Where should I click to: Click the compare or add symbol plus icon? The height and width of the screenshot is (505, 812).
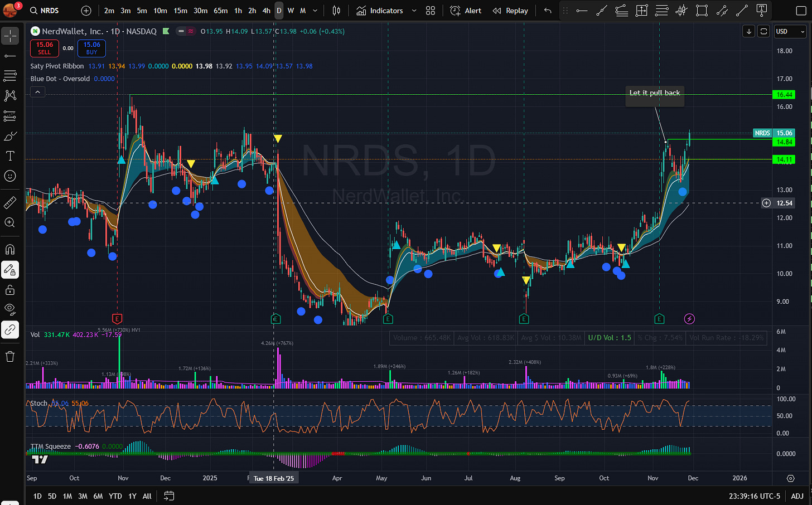(86, 11)
